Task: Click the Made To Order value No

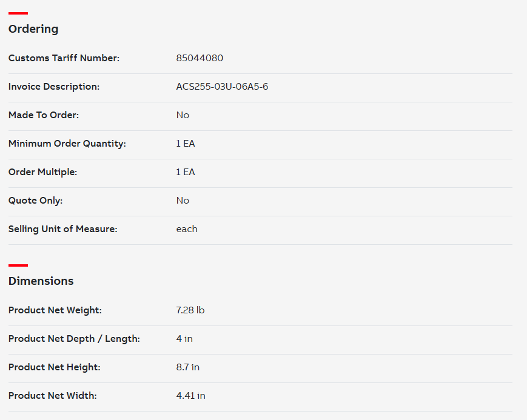Action: point(183,115)
